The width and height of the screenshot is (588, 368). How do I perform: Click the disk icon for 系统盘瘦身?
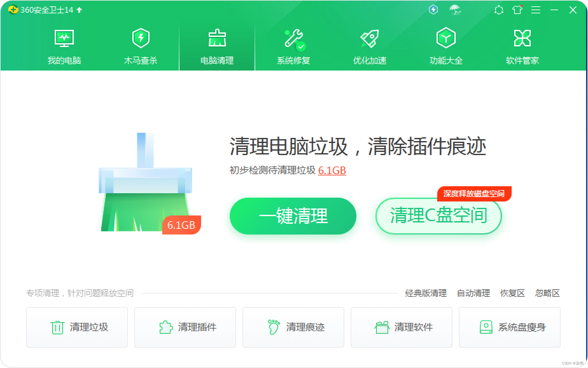coord(485,327)
